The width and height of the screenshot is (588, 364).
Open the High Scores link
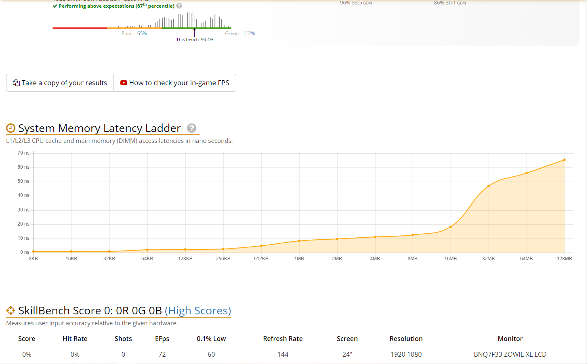(198, 310)
